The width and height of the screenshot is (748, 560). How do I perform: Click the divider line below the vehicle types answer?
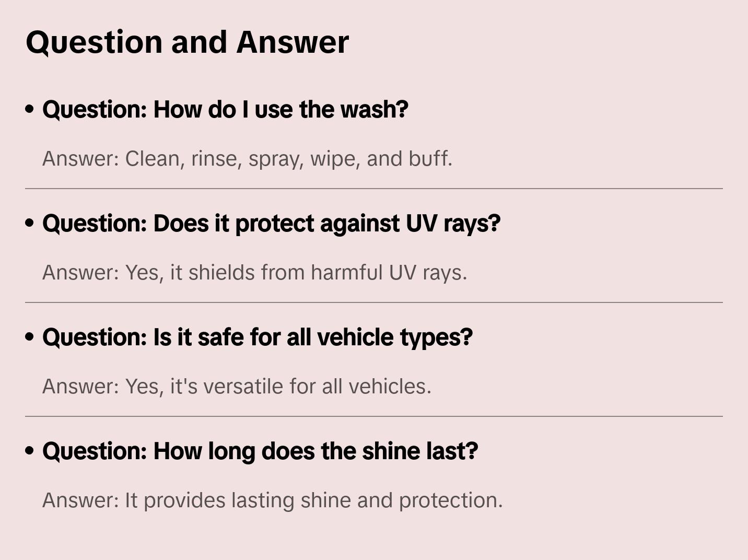(374, 416)
